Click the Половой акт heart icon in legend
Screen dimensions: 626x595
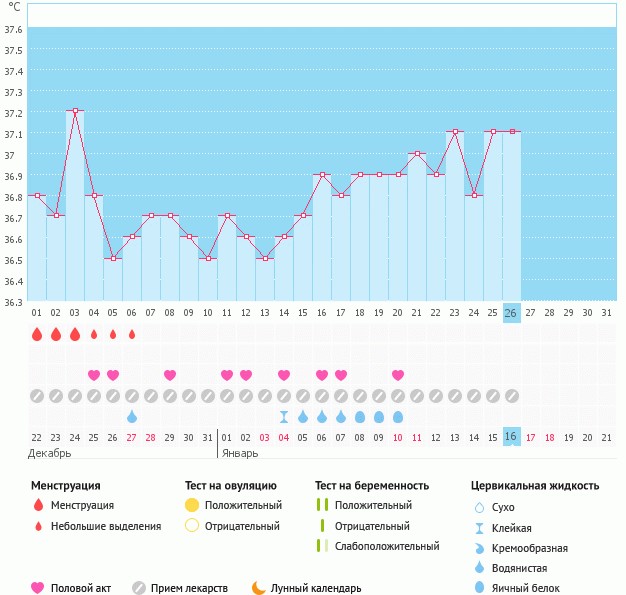(39, 588)
